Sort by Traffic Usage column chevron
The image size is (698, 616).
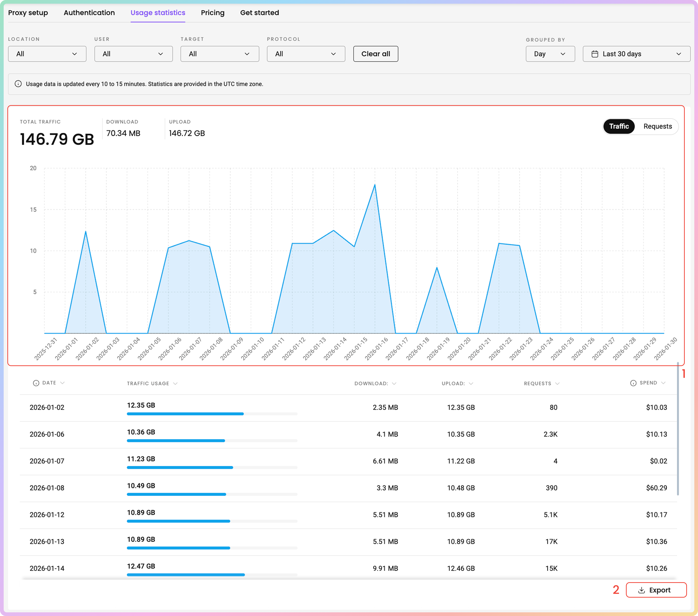click(175, 384)
